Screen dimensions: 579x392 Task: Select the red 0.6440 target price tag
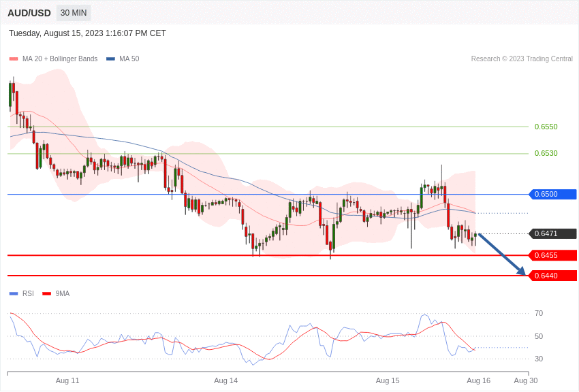552,276
